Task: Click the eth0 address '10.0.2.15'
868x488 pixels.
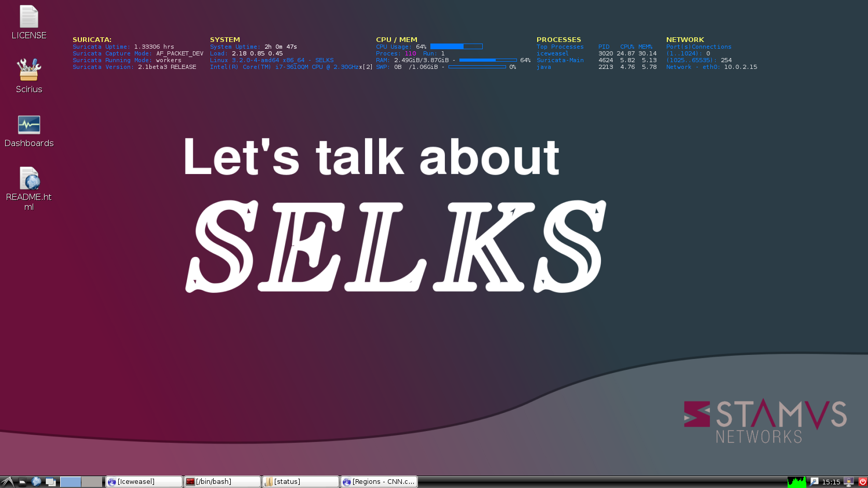Action: pyautogui.click(x=740, y=67)
